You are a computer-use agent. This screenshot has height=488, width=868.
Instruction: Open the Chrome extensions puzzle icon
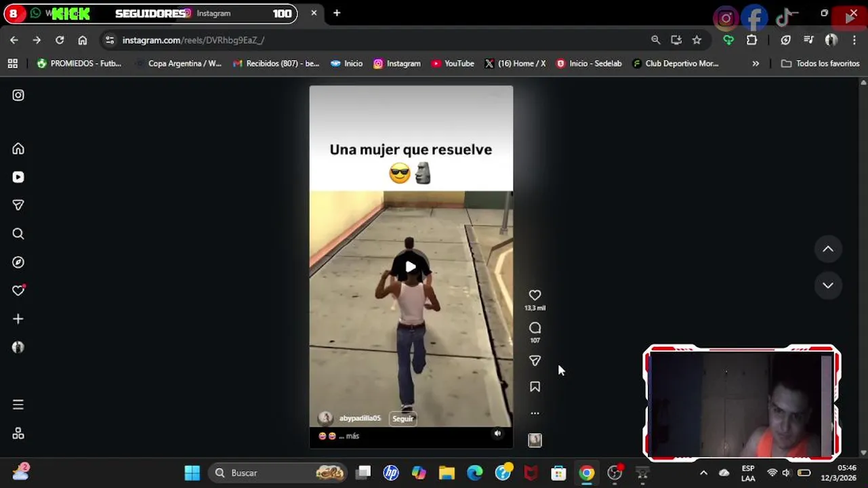click(x=751, y=40)
